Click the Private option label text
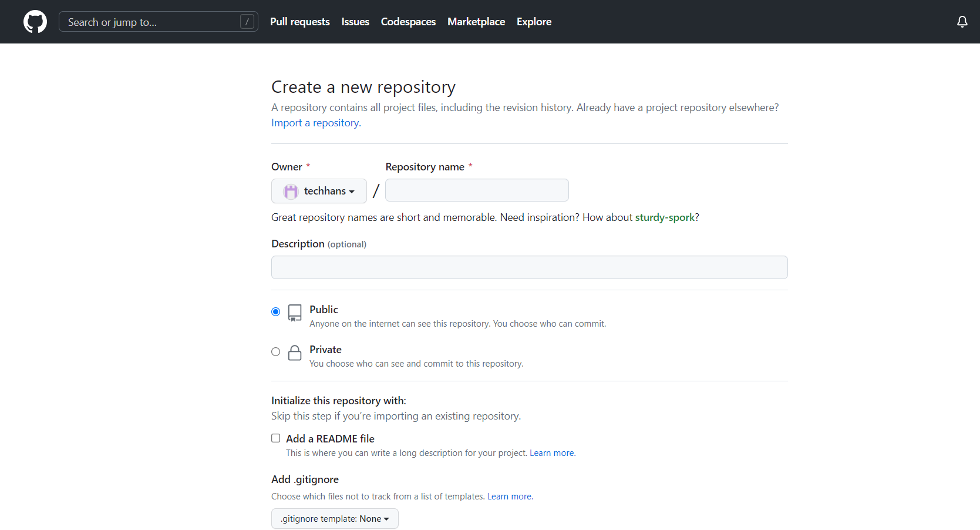Viewport: 980px width, 530px height. (x=325, y=350)
